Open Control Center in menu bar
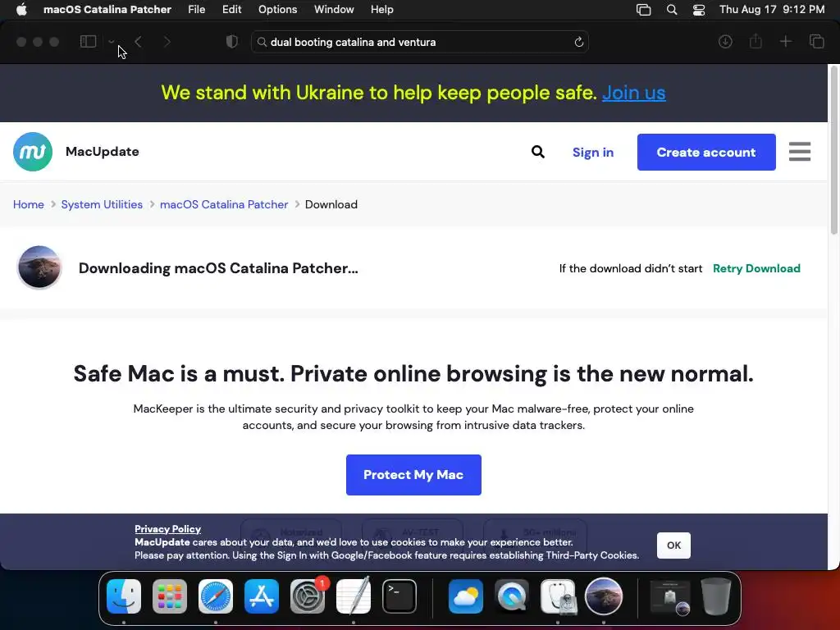 click(x=699, y=10)
